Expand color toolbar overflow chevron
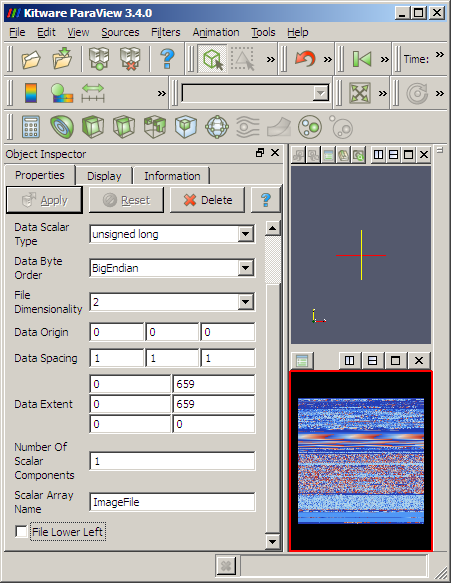 [x=161, y=93]
